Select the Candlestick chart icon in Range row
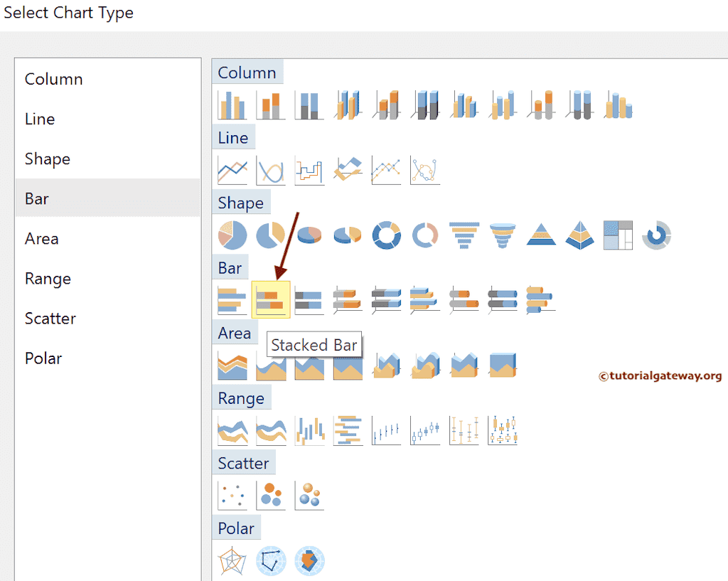Screen dimensions: 728x581 click(x=425, y=430)
